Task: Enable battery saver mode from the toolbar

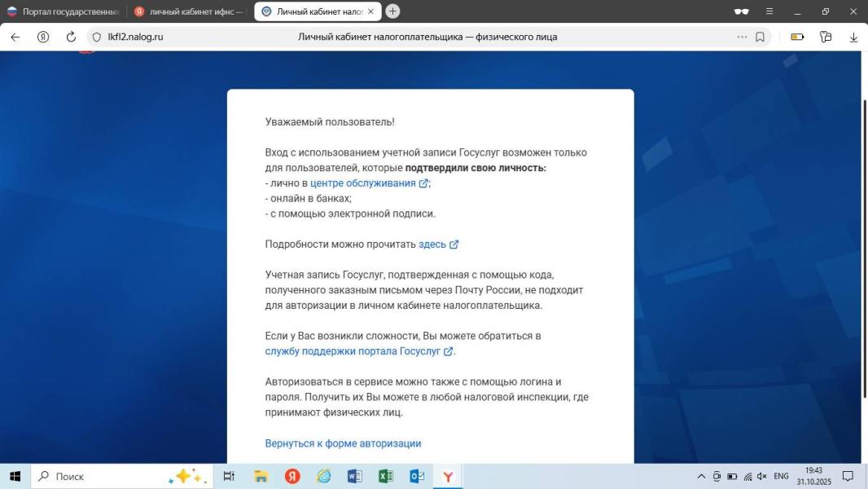Action: [x=796, y=36]
